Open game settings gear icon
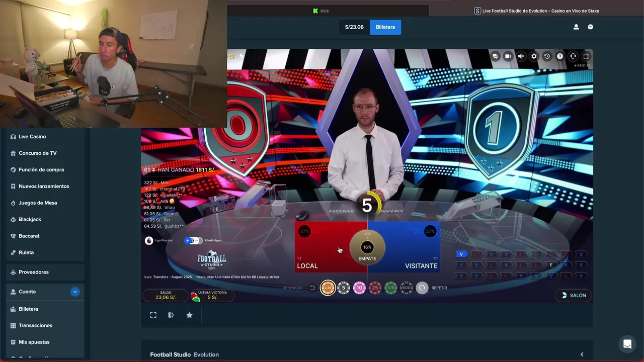The image size is (644, 362). [534, 56]
